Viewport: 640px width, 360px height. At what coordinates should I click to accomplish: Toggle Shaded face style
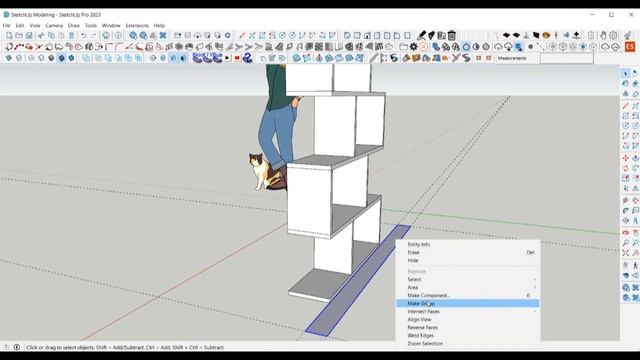pos(51,58)
